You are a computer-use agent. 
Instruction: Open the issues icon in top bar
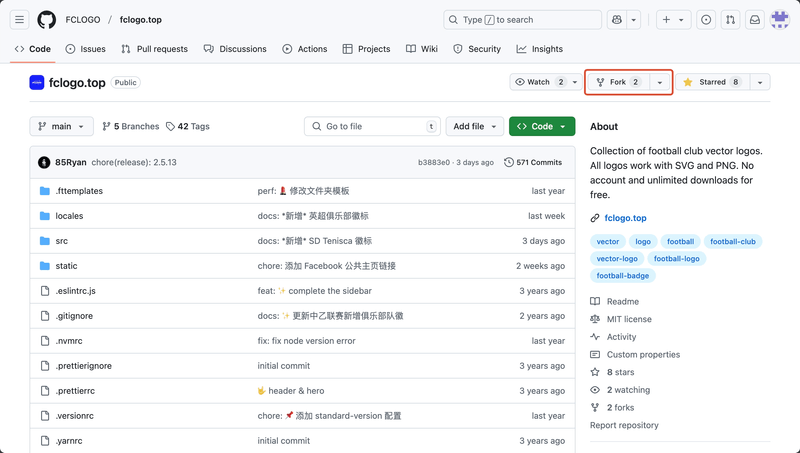[706, 20]
